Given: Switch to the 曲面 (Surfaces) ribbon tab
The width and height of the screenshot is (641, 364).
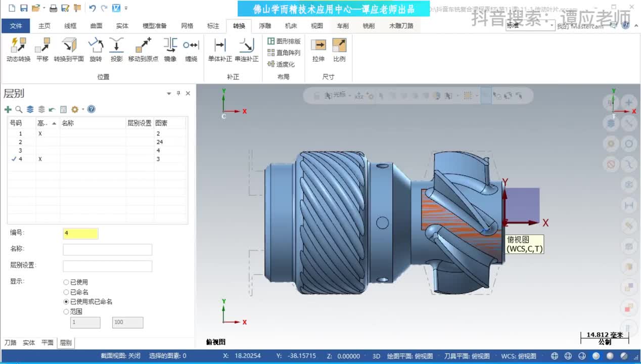Looking at the screenshot, I should click(x=96, y=26).
